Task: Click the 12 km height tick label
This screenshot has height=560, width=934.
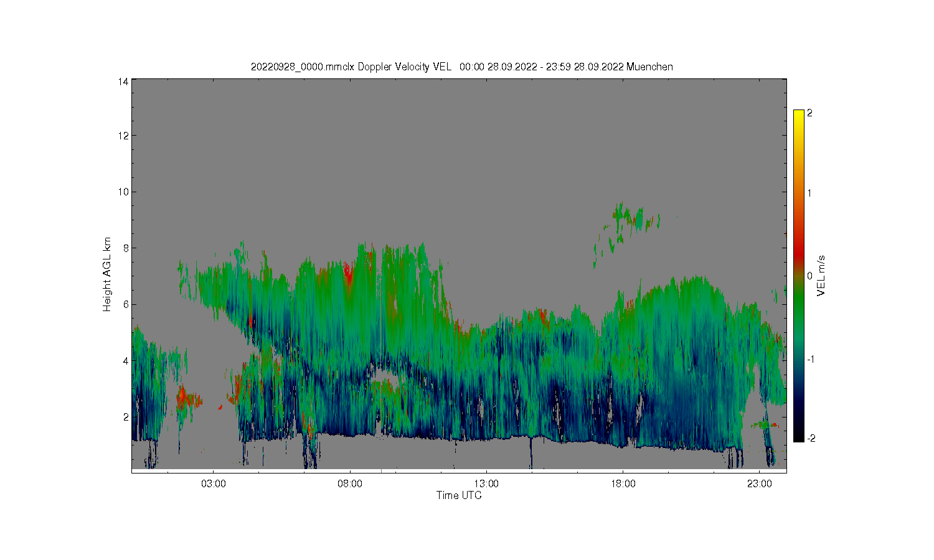Action: (123, 136)
